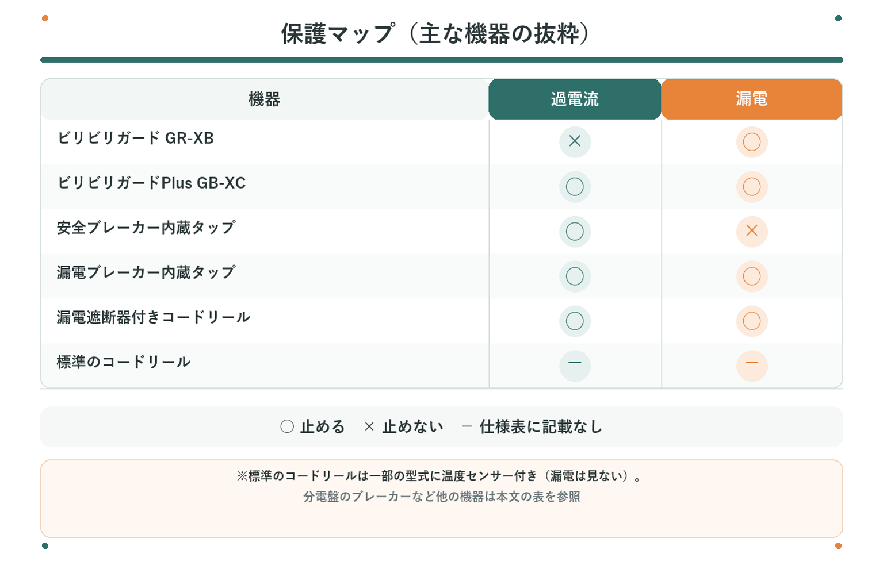Click the legend dash icon beside 仕様表に記載なし
The image size is (883, 588).
467,426
